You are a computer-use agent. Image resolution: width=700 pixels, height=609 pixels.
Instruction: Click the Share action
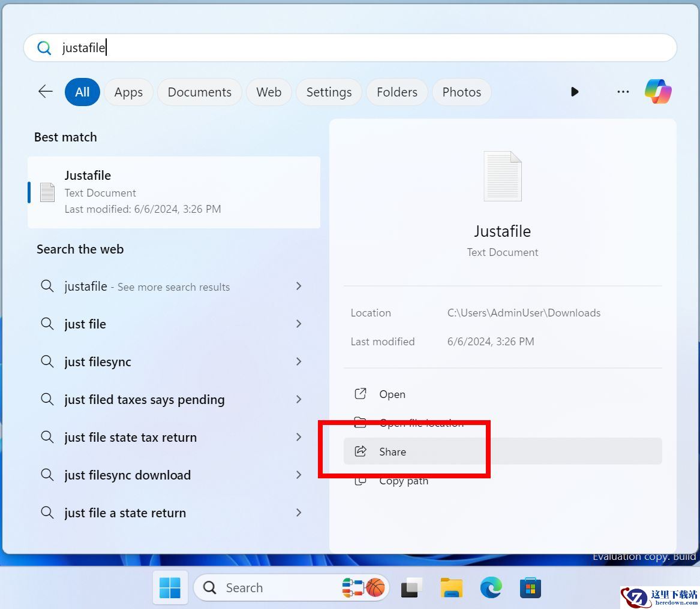[503, 451]
